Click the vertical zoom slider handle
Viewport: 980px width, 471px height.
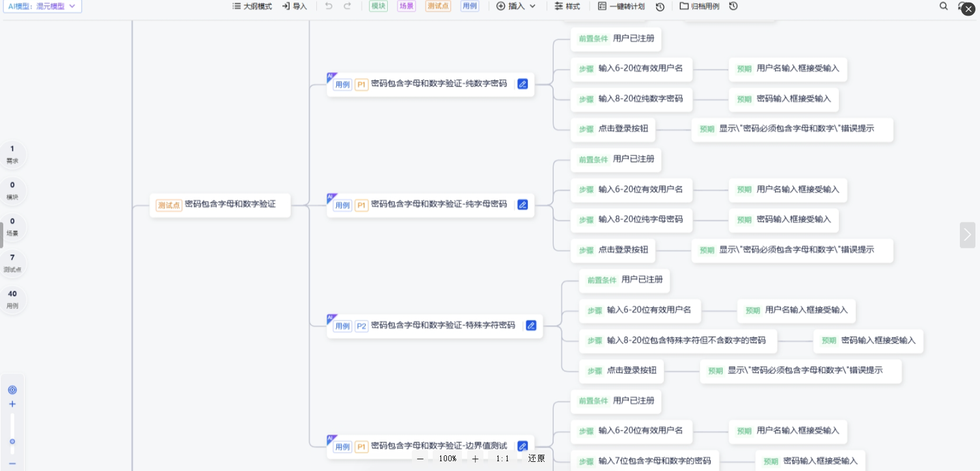click(x=12, y=442)
